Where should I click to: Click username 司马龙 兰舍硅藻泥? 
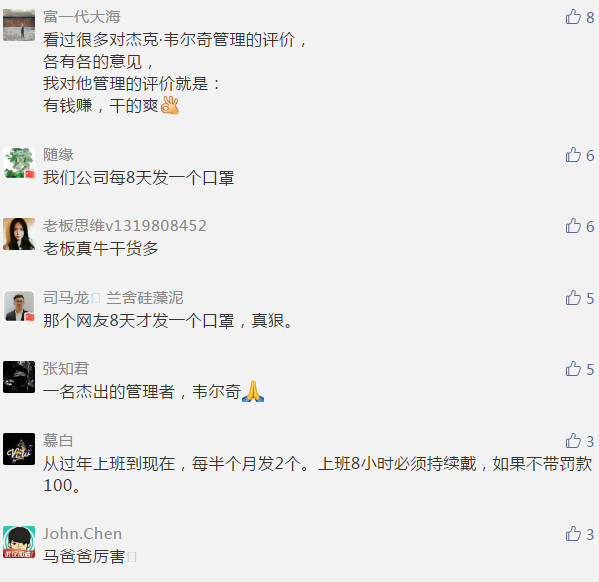point(113,298)
